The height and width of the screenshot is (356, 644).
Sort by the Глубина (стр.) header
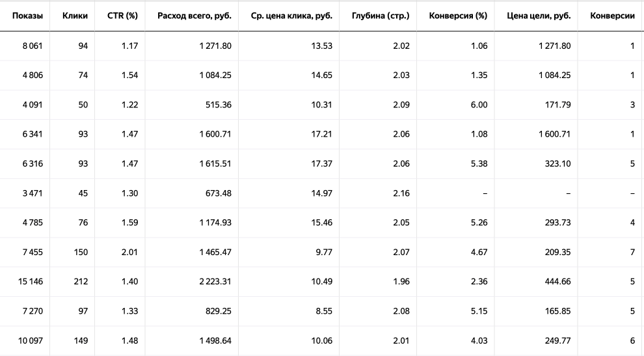pyautogui.click(x=381, y=16)
